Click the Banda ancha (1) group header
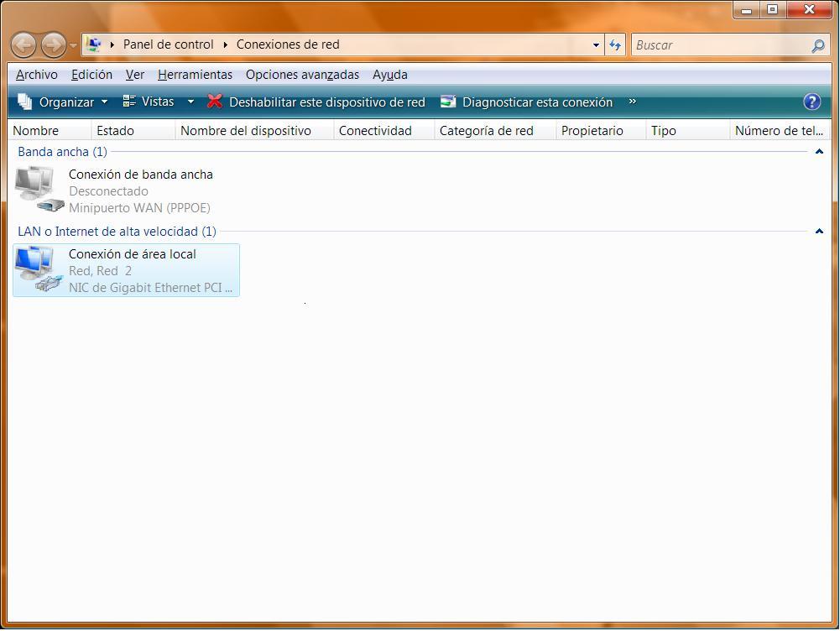Image resolution: width=840 pixels, height=631 pixels. coord(62,152)
